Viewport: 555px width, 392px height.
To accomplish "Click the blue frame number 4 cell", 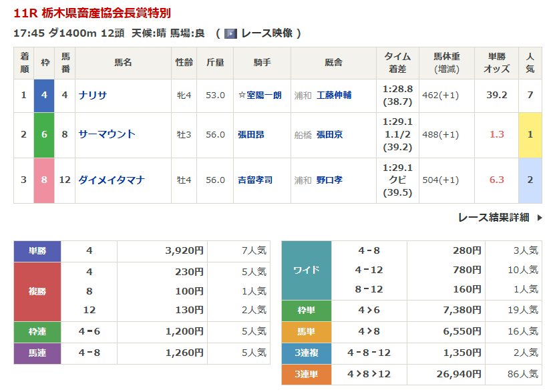I will click(x=44, y=95).
